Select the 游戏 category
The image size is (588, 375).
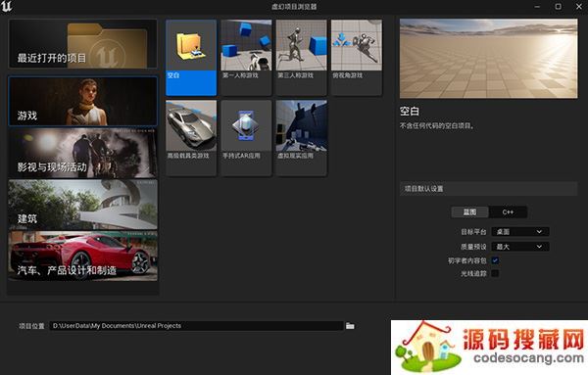coord(83,101)
